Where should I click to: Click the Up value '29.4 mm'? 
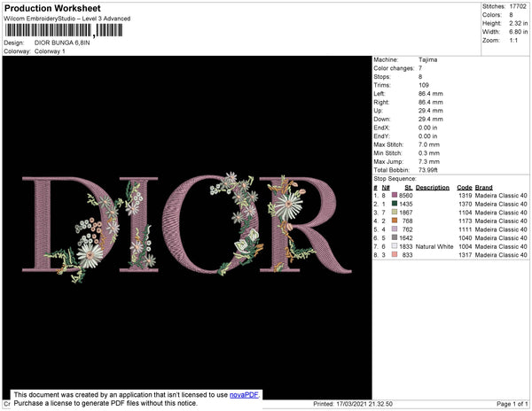coord(431,111)
